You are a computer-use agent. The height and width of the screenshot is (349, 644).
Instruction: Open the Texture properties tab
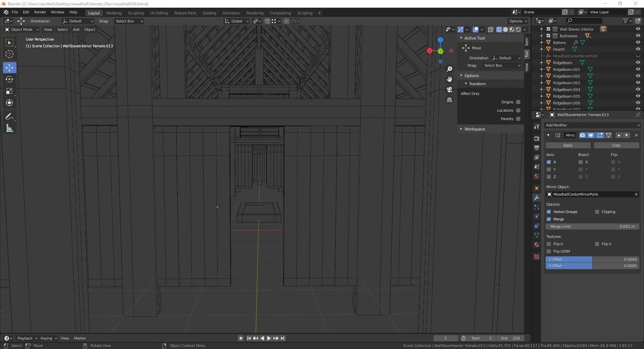pyautogui.click(x=536, y=257)
